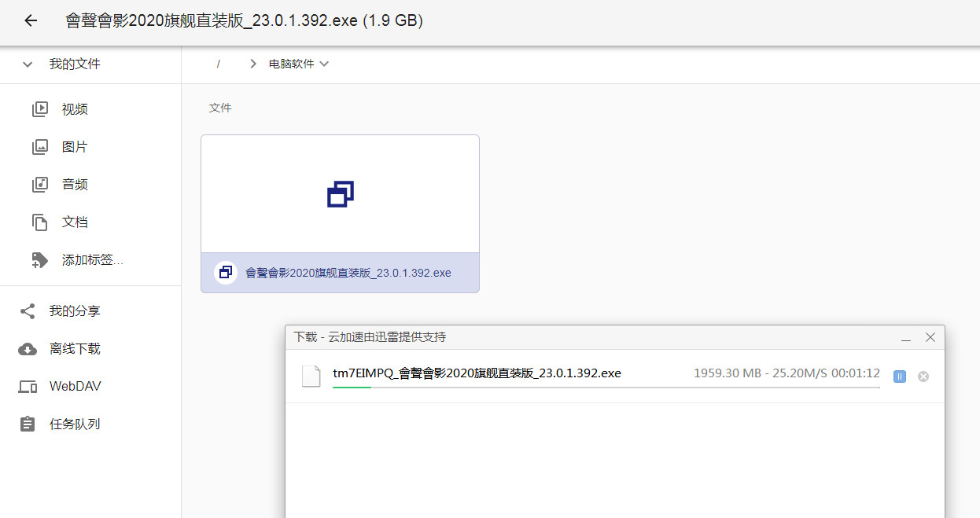Close the 下载 download window
This screenshot has width=980, height=518.
930,337
